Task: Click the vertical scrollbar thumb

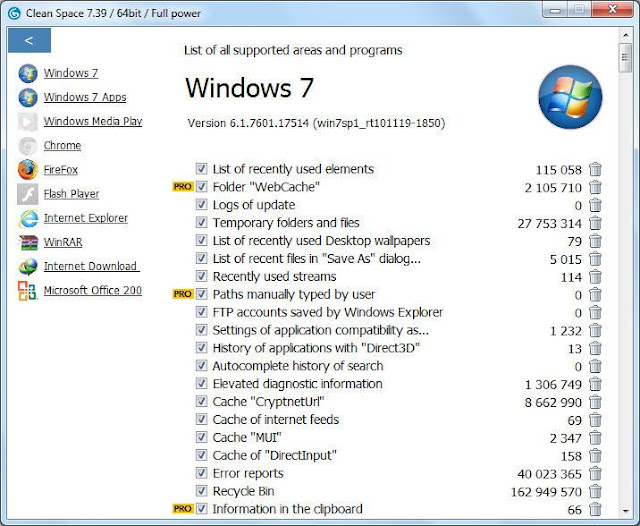Action: [625, 58]
